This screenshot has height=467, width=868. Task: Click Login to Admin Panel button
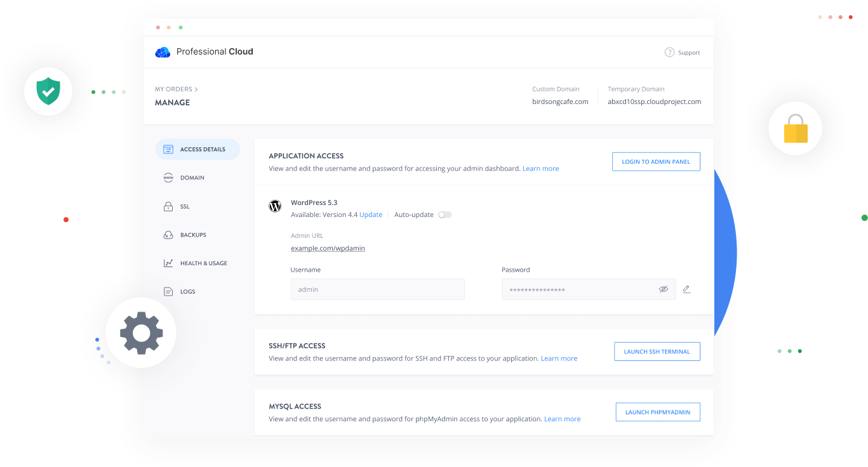pos(656,161)
